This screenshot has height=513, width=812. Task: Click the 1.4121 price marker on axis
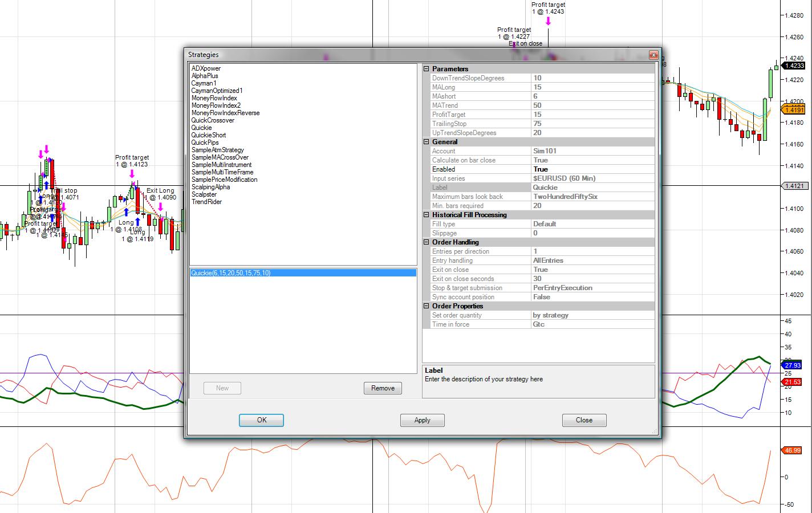(x=793, y=186)
